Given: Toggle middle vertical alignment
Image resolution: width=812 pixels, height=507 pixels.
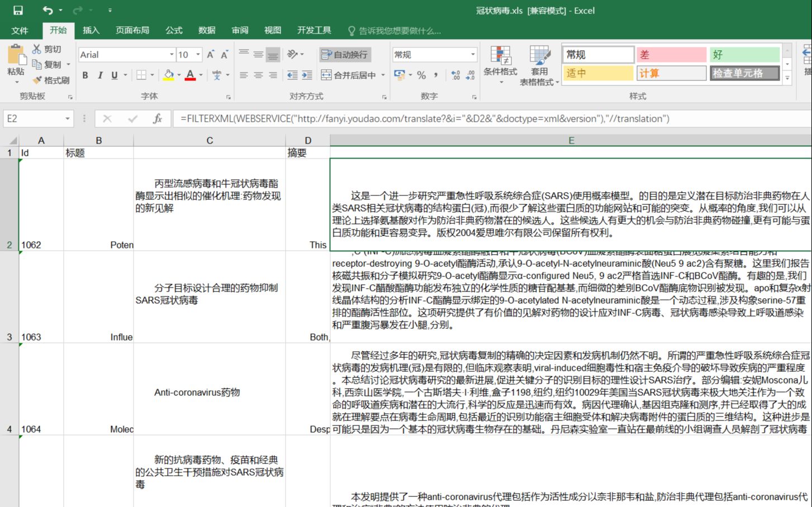Looking at the screenshot, I should [258, 54].
